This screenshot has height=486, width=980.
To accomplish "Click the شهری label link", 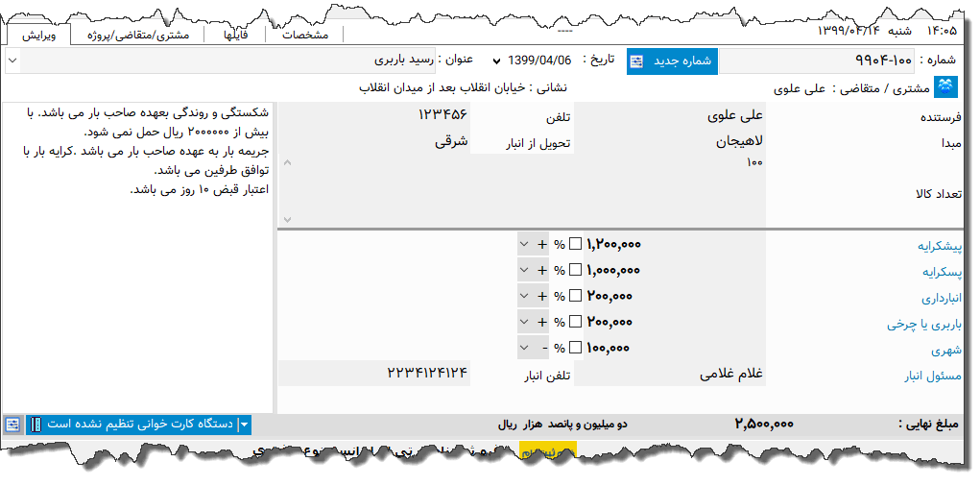I will (948, 351).
